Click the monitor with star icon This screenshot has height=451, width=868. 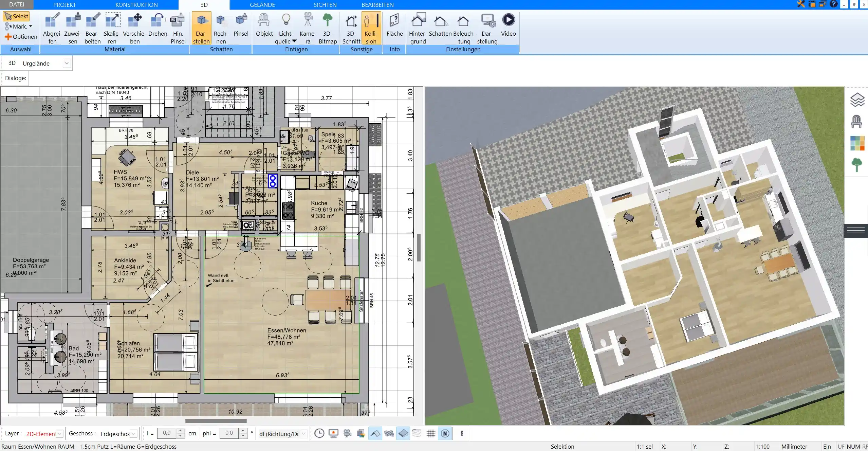tap(333, 433)
